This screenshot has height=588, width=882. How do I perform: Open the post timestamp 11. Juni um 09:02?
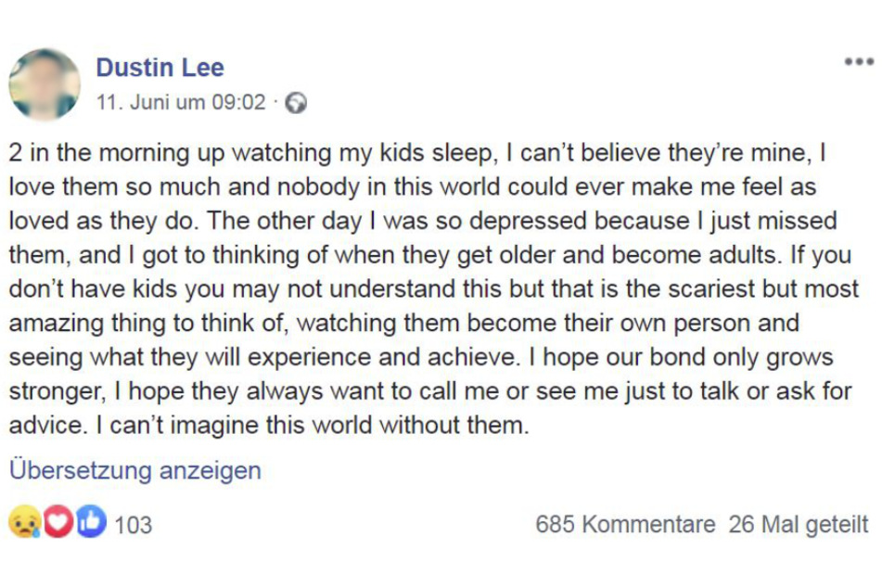click(x=181, y=102)
